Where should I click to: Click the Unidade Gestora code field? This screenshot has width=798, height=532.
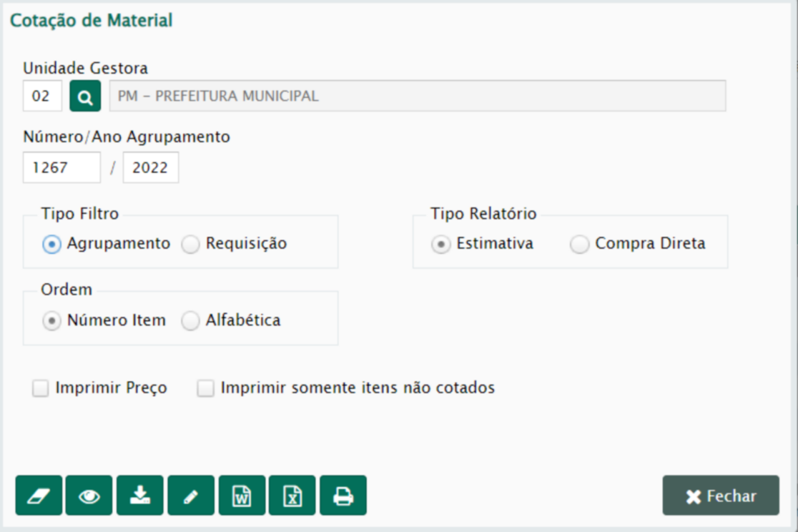pos(42,97)
